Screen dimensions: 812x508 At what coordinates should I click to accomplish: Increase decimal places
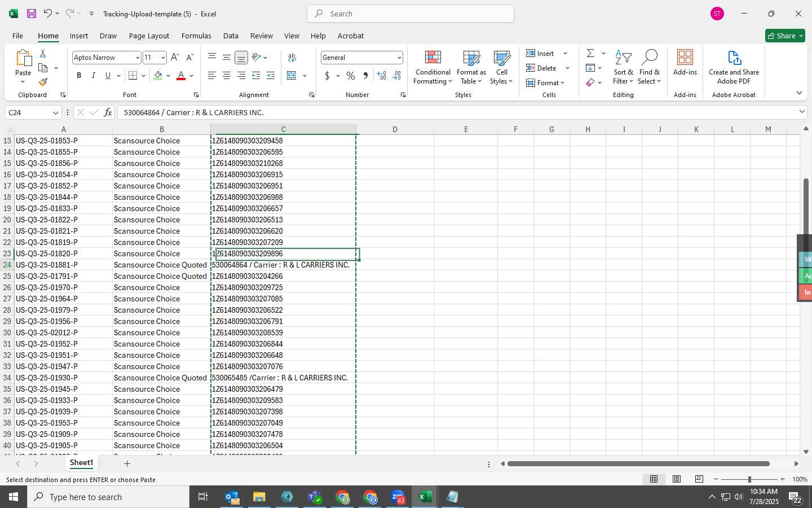tap(382, 76)
